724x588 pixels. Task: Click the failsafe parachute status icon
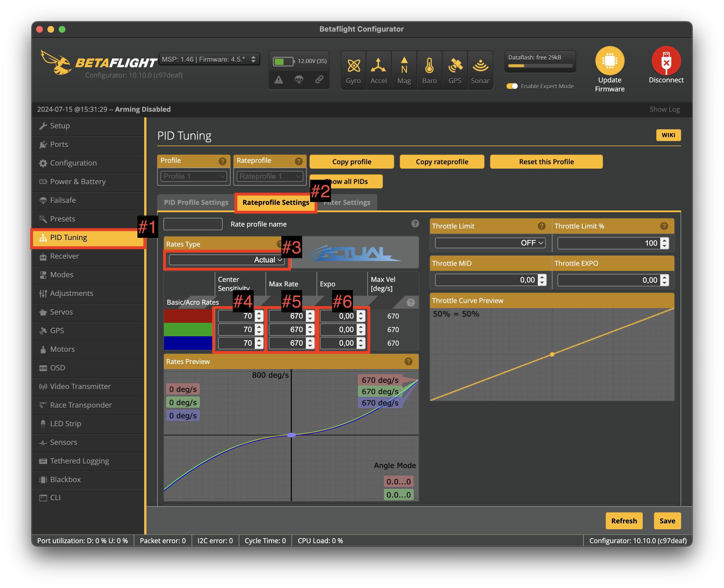click(299, 80)
